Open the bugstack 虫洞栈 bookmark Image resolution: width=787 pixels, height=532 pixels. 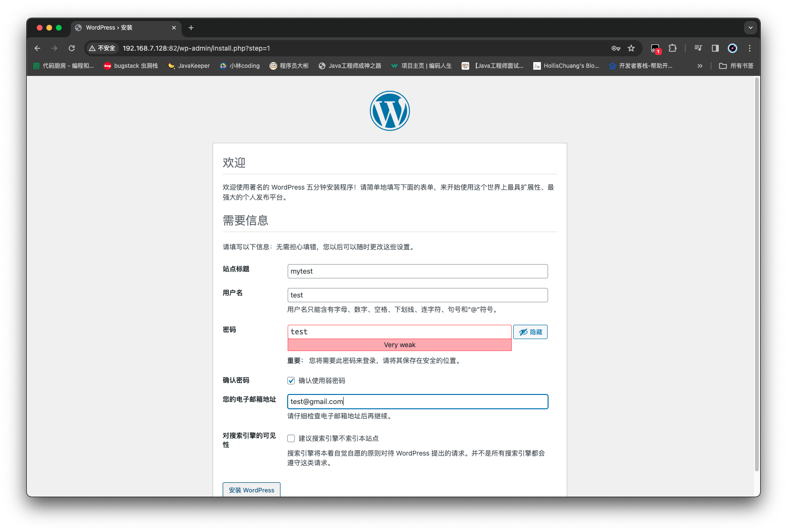[131, 66]
